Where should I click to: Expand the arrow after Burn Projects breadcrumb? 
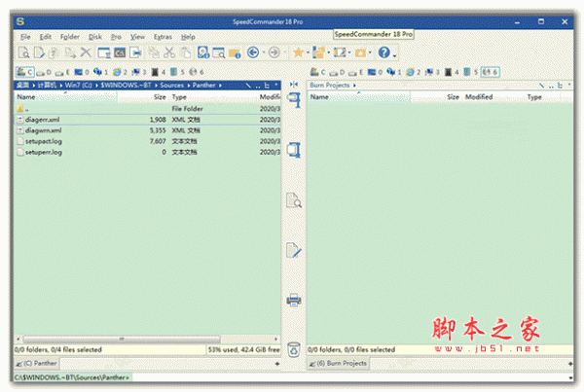pyautogui.click(x=354, y=86)
